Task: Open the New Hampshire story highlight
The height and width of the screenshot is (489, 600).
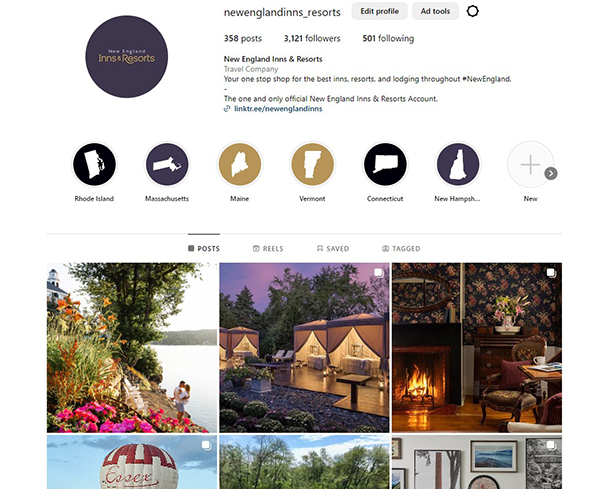Action: [458, 165]
